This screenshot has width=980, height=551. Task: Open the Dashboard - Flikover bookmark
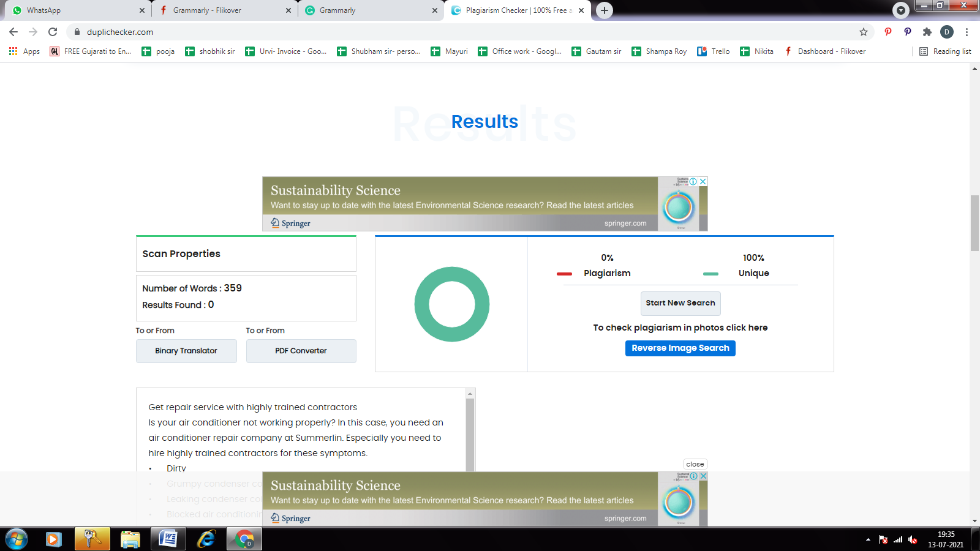click(825, 51)
